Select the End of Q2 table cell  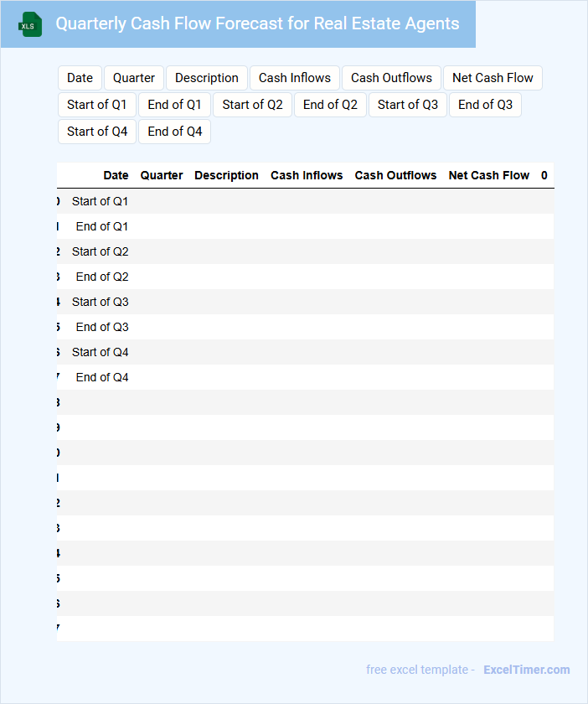click(102, 277)
